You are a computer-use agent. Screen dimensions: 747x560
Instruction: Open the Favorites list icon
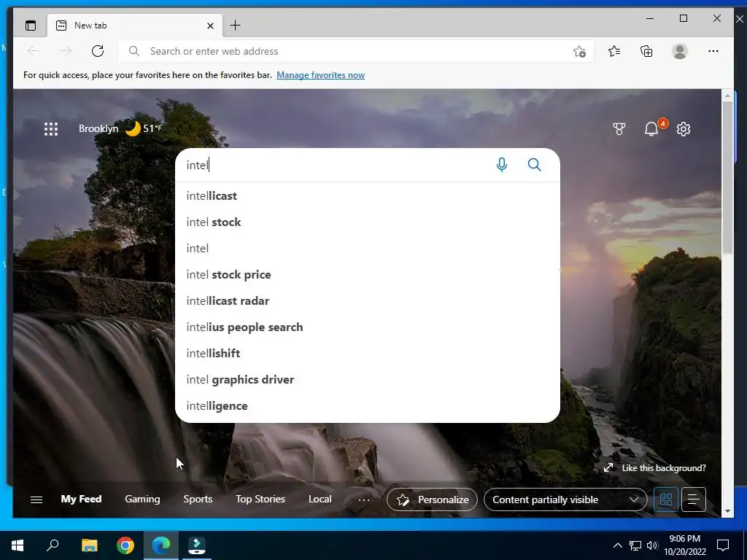click(614, 51)
